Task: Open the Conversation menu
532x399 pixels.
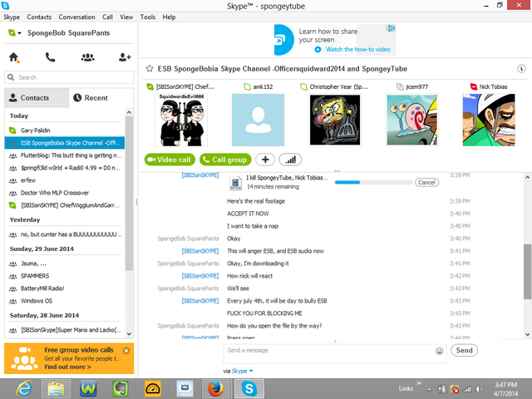Action: pyautogui.click(x=76, y=17)
